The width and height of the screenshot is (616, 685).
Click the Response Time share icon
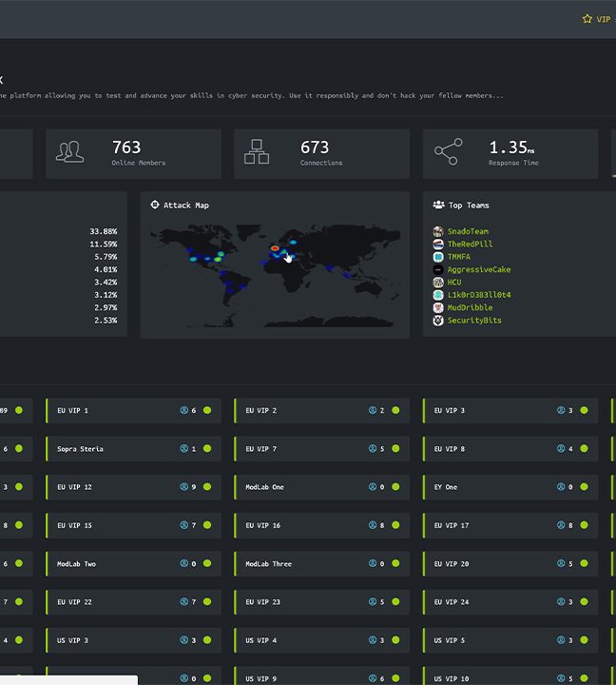click(x=449, y=152)
